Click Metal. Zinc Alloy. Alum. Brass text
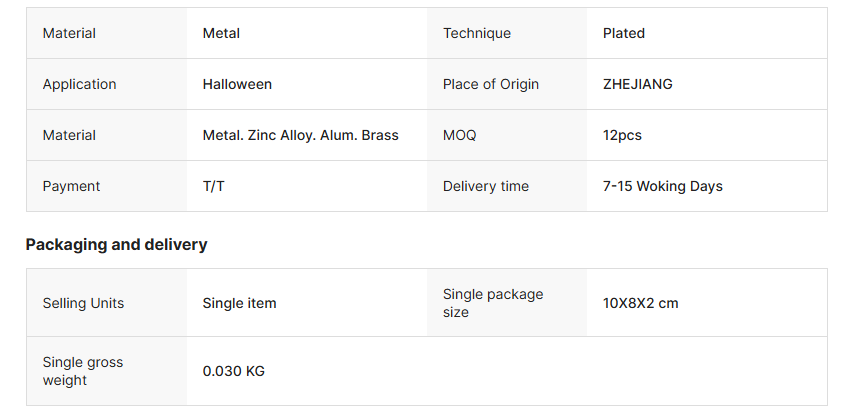Image resolution: width=851 pixels, height=419 pixels. tap(300, 135)
